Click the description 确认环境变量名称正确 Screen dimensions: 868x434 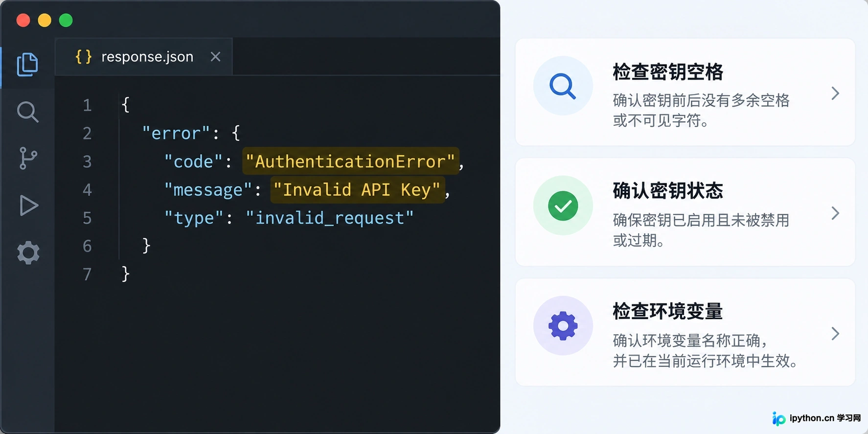pyautogui.click(x=686, y=341)
